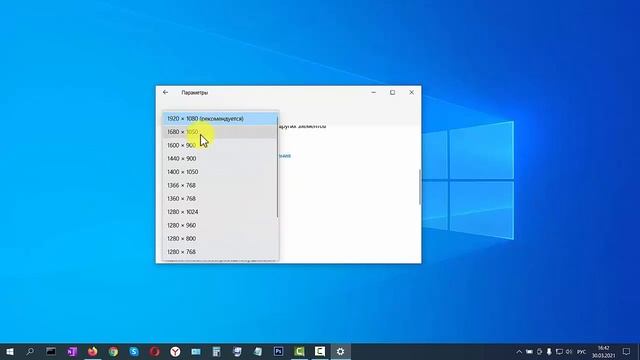
Task: Choose 1400 × 1050 resolution
Action: coord(220,172)
